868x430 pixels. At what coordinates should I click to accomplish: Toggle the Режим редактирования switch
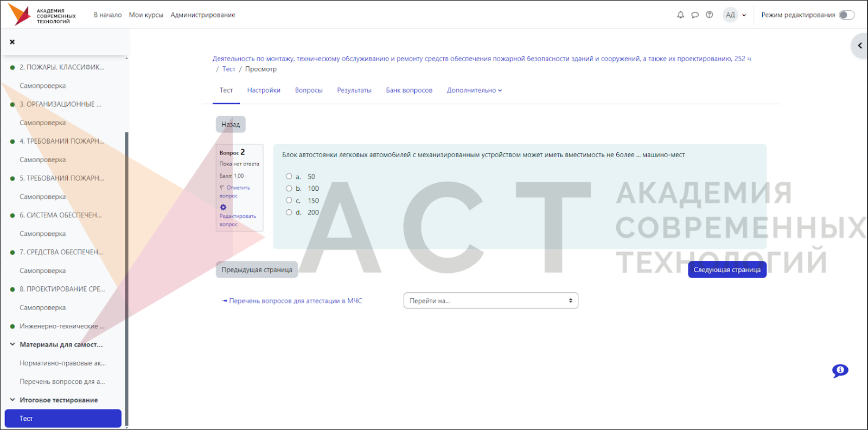846,15
